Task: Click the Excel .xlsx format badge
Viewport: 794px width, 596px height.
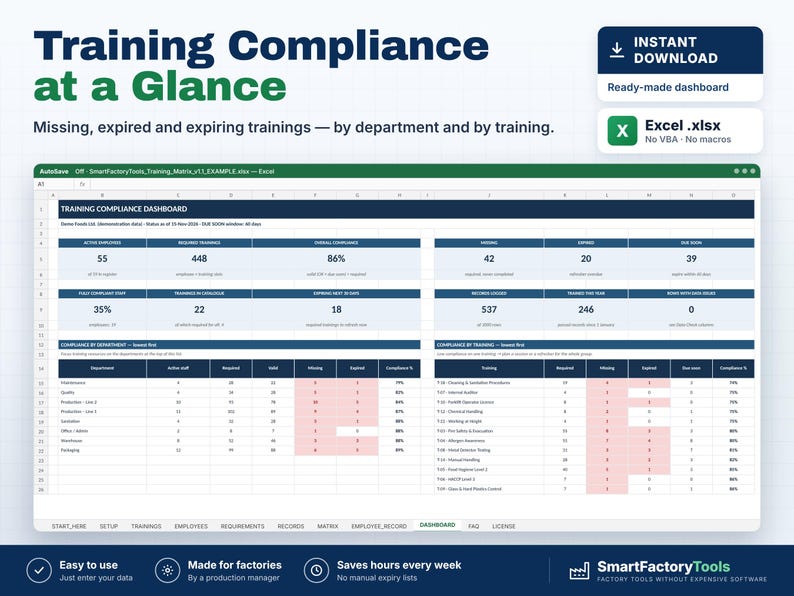Action: (x=680, y=131)
